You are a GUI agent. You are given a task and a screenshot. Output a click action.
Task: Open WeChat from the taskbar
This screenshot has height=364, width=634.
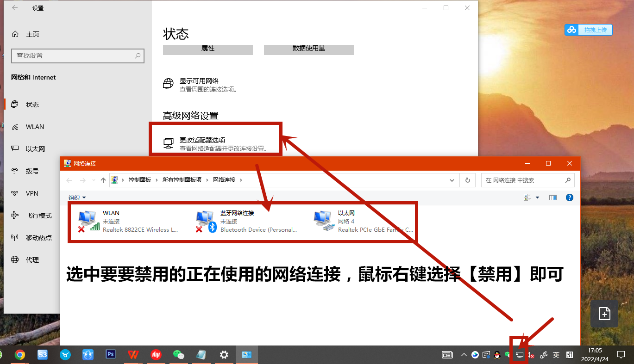click(179, 355)
